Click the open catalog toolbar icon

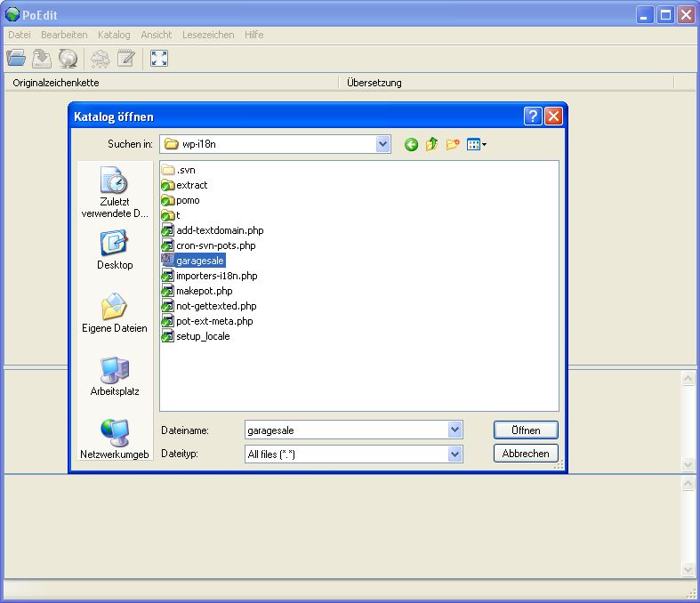coord(17,59)
